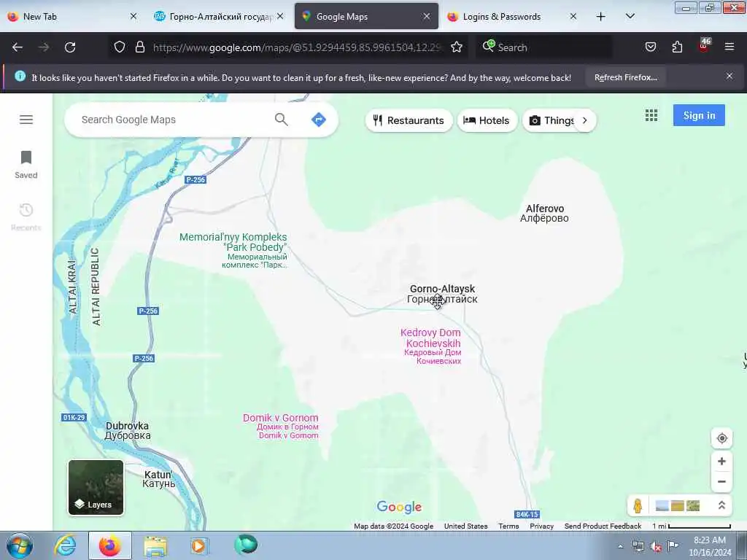Image resolution: width=747 pixels, height=560 pixels.
Task: Filter the map by Restaurants
Action: (409, 120)
